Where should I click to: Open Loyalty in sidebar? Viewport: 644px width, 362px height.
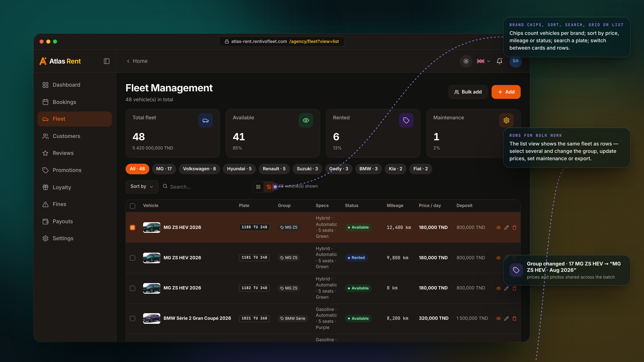[x=74, y=187]
